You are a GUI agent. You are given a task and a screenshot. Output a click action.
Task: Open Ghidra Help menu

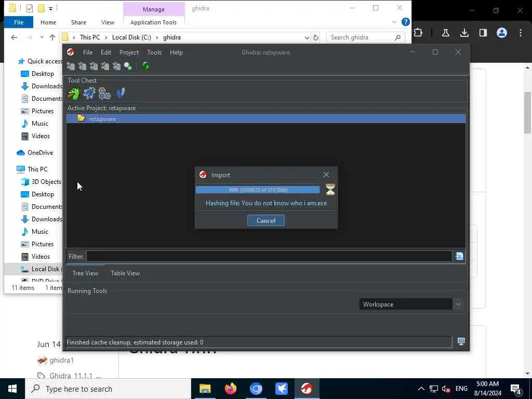click(176, 52)
